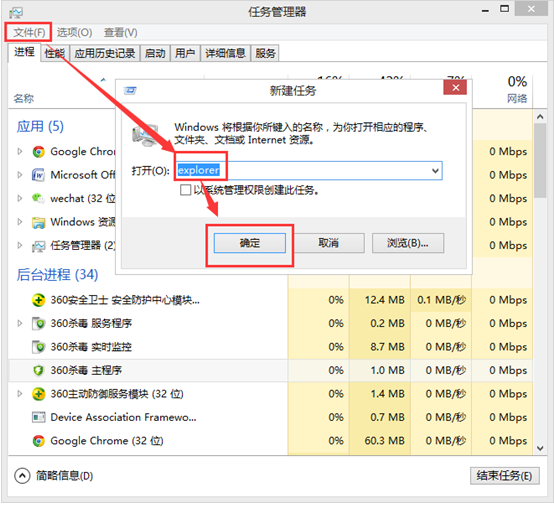Enable 以系统管理权限创建此任务 checkbox

click(185, 190)
